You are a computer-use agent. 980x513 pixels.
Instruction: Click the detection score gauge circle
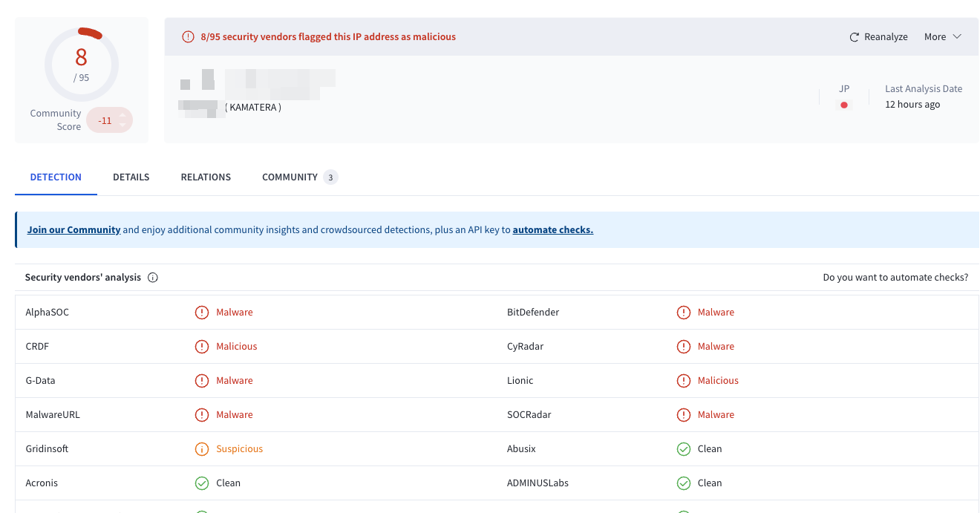coord(82,64)
